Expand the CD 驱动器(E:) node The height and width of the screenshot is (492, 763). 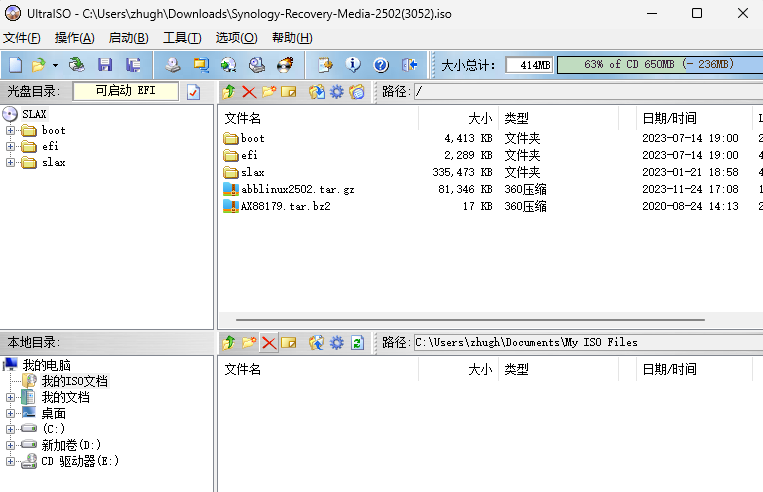10,461
